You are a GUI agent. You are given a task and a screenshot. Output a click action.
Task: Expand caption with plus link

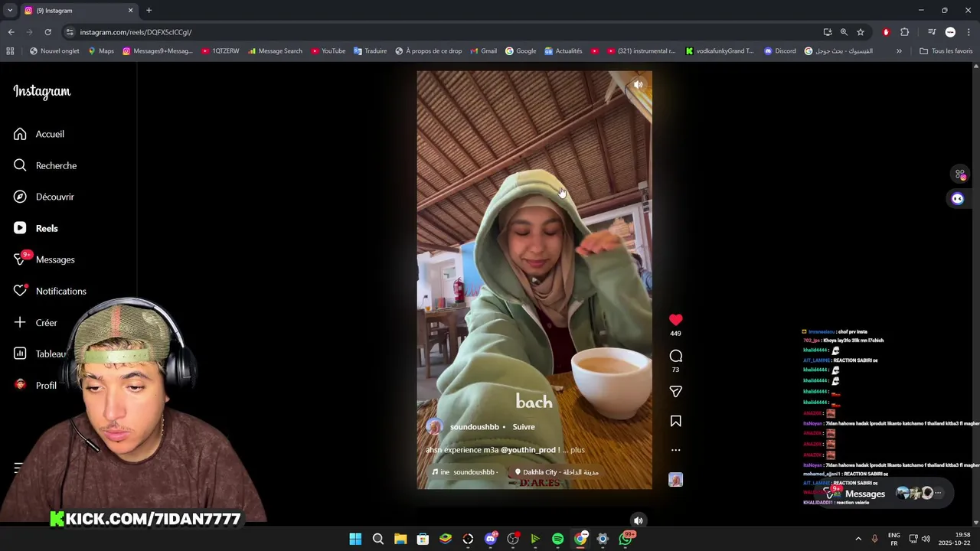coord(577,450)
